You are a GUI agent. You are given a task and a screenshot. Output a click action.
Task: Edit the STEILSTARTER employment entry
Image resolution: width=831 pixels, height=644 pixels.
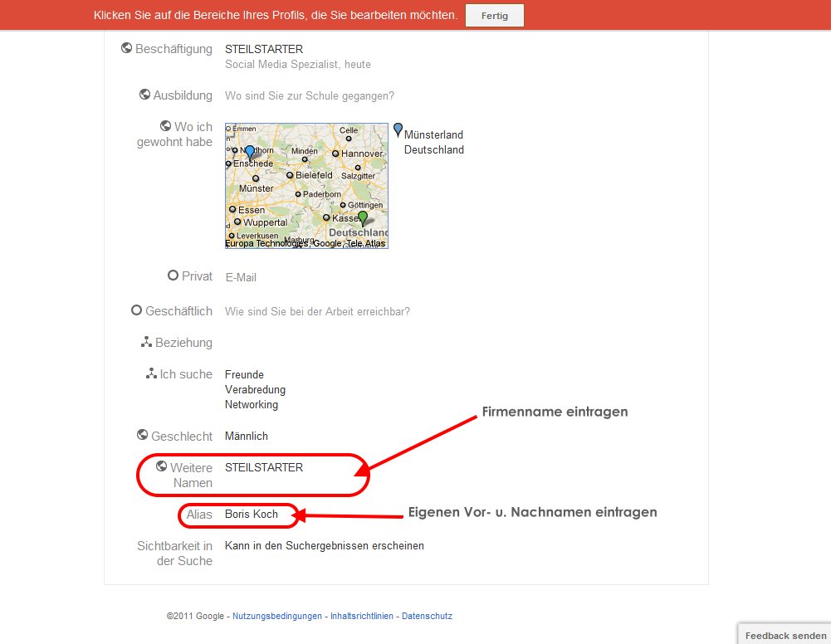coord(264,49)
